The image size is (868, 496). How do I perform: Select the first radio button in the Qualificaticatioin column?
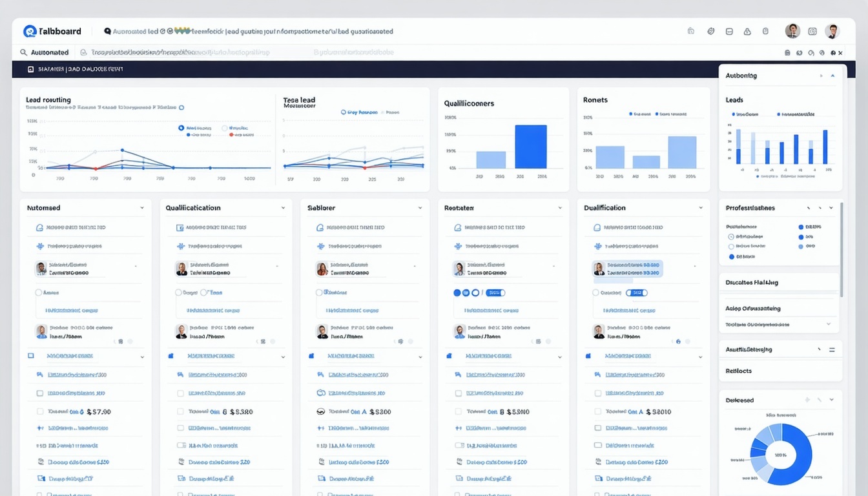click(x=178, y=293)
